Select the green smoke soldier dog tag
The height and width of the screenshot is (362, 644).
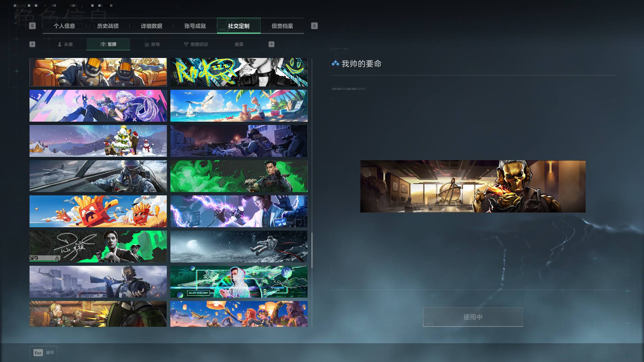click(x=239, y=176)
